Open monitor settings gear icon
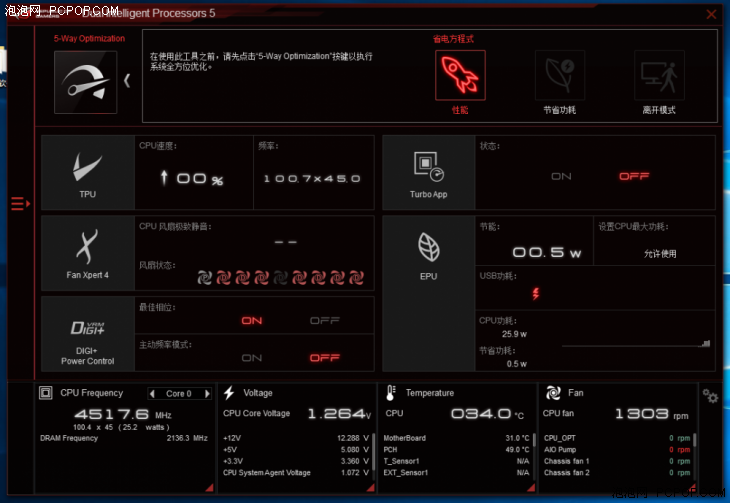The height and width of the screenshot is (503, 730). [710, 396]
